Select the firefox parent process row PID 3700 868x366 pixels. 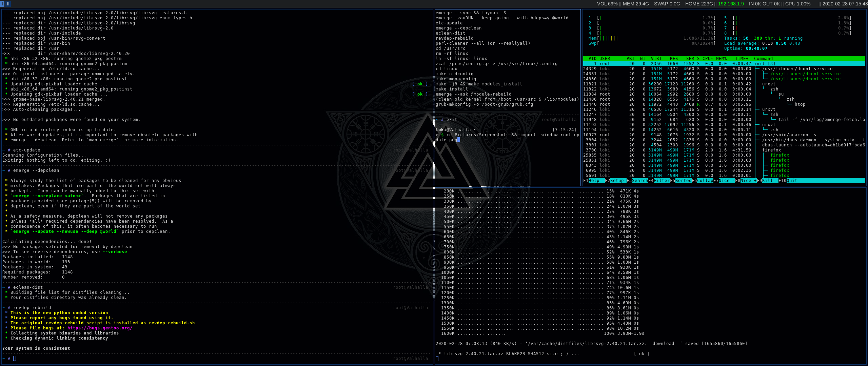724,150
